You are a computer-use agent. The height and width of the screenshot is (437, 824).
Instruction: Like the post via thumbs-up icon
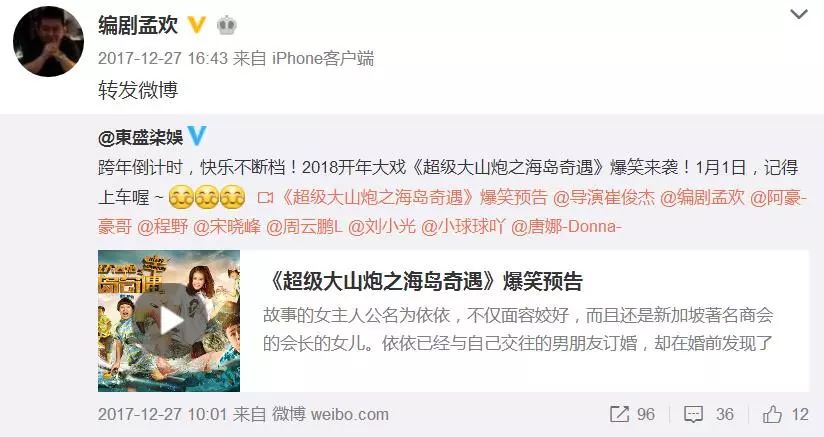coord(772,414)
